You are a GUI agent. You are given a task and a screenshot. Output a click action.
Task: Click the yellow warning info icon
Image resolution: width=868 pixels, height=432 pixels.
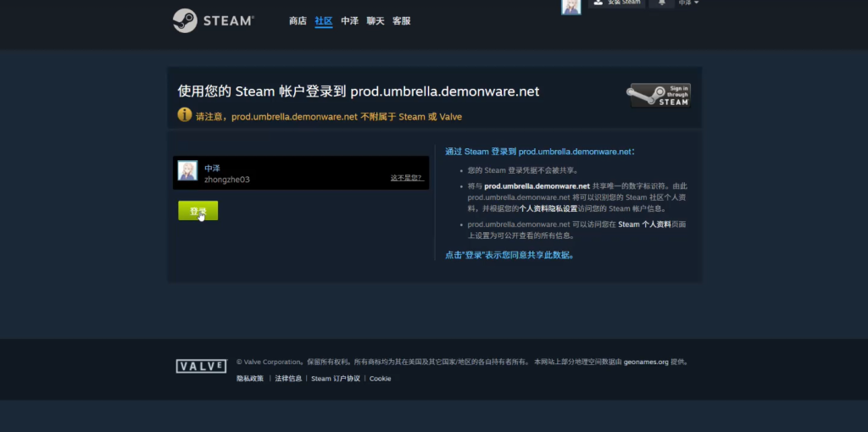(185, 115)
